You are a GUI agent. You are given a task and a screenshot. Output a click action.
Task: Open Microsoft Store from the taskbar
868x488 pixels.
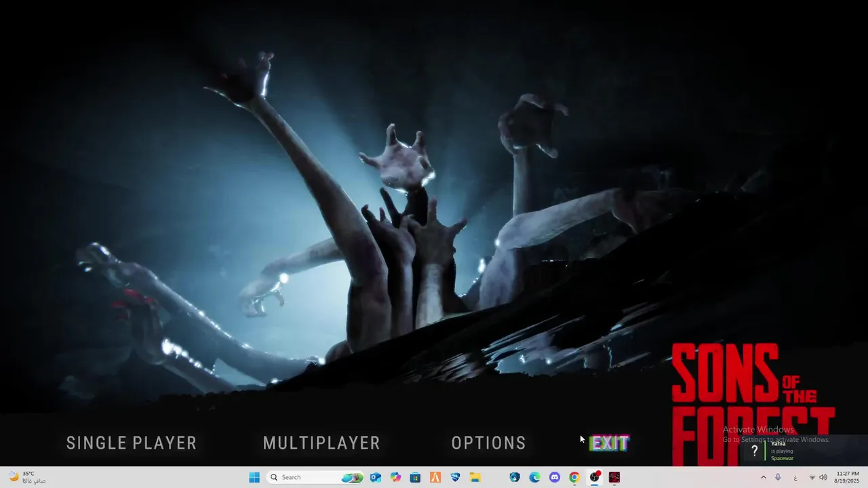point(415,477)
